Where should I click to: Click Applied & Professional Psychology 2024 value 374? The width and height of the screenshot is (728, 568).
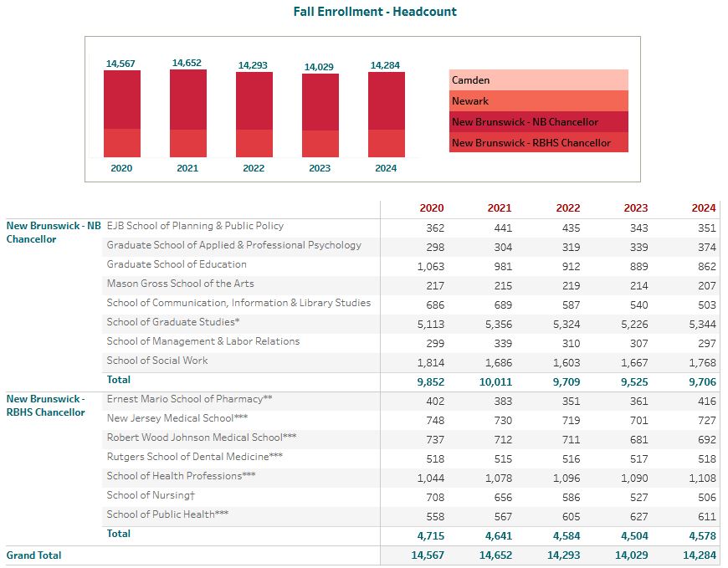pyautogui.click(x=707, y=248)
